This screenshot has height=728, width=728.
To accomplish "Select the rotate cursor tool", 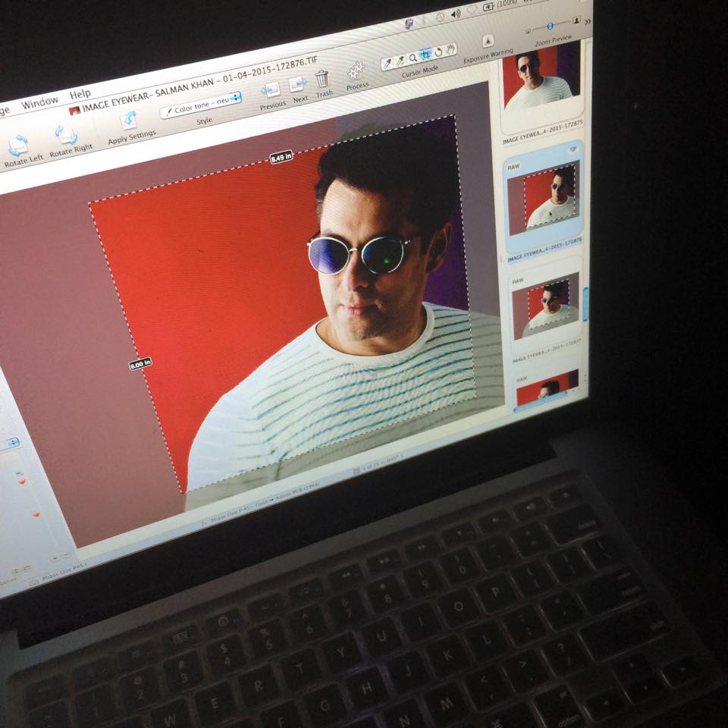I will click(438, 52).
